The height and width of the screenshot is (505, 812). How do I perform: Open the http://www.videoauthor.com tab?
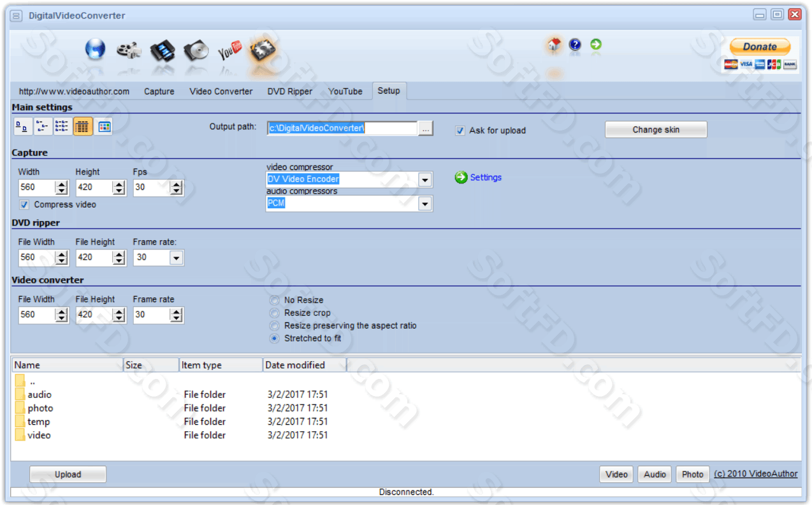coord(74,92)
